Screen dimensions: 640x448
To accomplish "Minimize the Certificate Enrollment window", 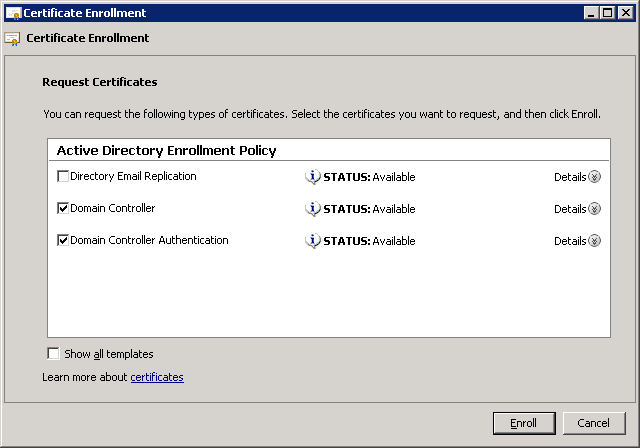I will 593,13.
